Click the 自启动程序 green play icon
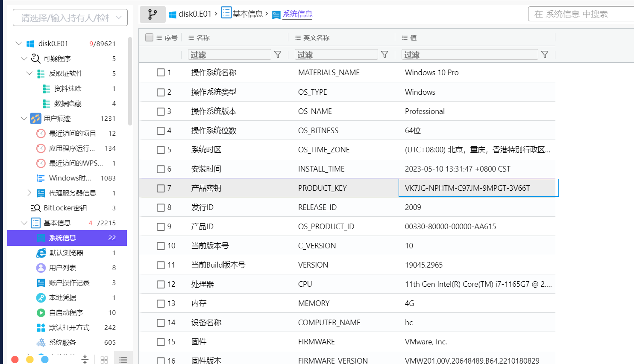The image size is (634, 364). click(x=41, y=313)
